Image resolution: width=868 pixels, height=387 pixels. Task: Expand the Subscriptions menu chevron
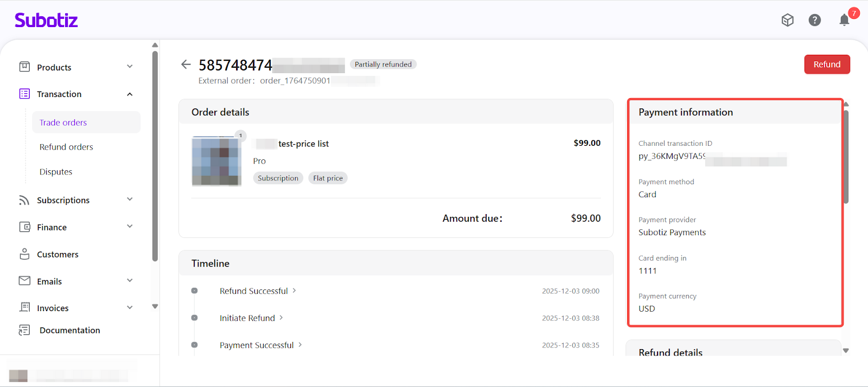pos(130,199)
